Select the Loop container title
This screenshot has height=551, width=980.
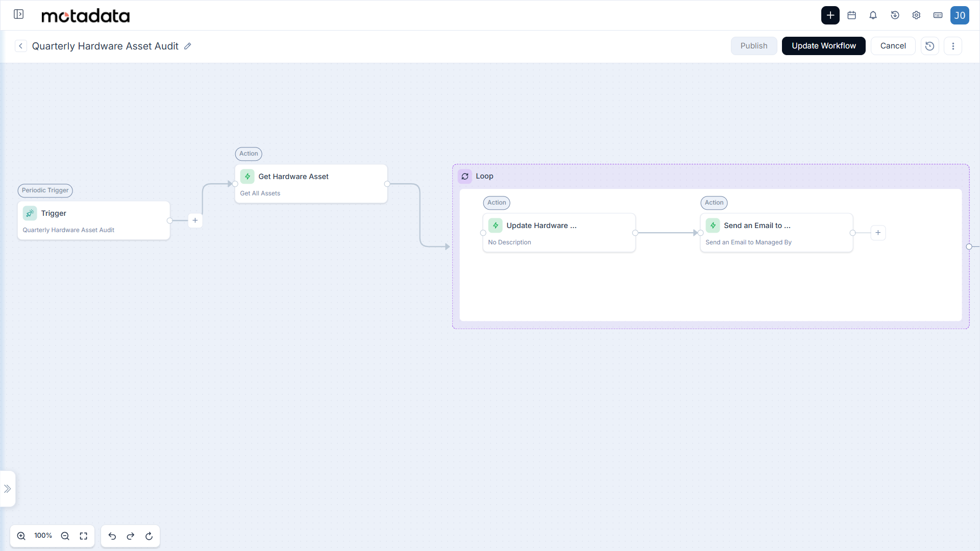pos(484,176)
